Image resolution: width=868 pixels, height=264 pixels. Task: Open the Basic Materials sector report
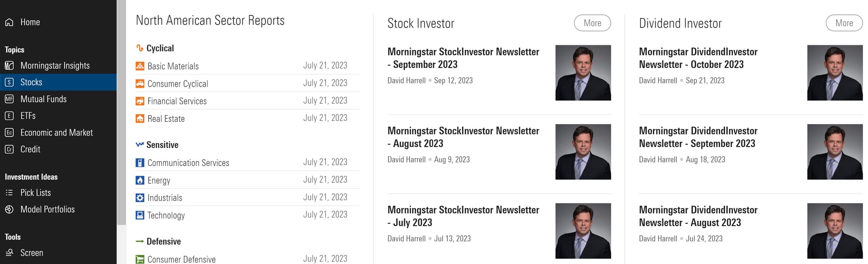click(173, 66)
